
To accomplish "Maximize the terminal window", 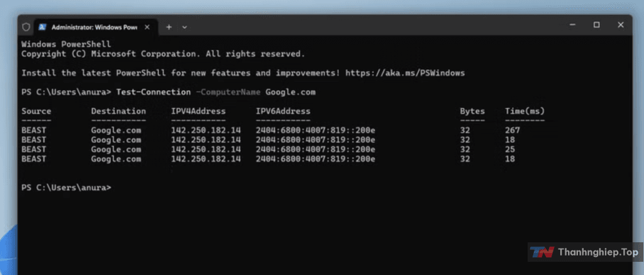I will tap(596, 25).
